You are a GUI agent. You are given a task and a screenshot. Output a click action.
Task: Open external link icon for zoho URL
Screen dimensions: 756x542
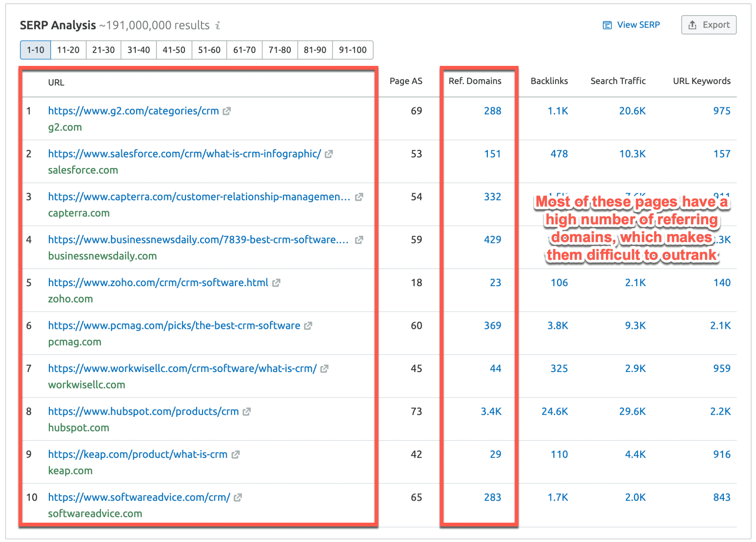pyautogui.click(x=276, y=283)
